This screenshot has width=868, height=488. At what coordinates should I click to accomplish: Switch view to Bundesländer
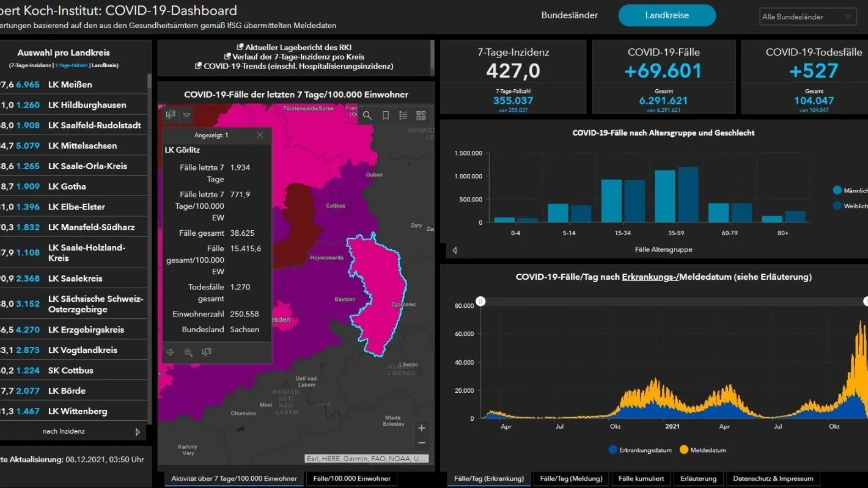(569, 15)
